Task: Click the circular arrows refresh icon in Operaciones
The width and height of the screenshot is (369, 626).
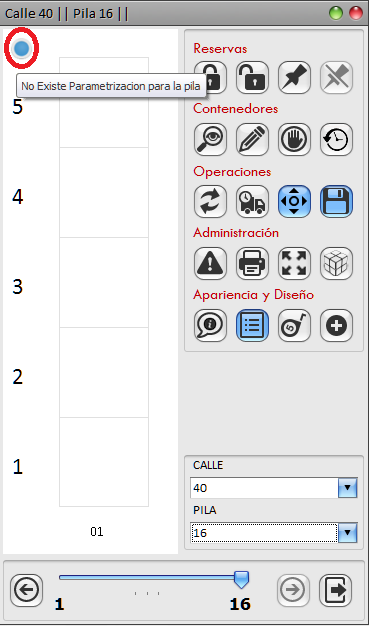Action: [x=210, y=201]
